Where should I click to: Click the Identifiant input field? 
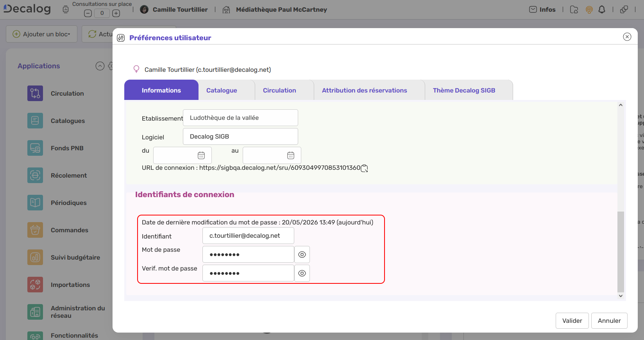click(x=248, y=236)
